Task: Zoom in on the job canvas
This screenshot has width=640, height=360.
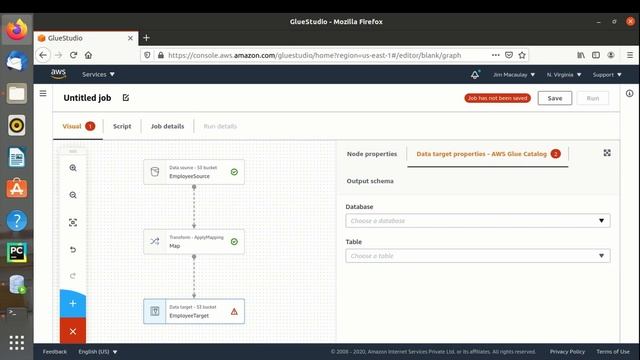Action: pyautogui.click(x=73, y=168)
